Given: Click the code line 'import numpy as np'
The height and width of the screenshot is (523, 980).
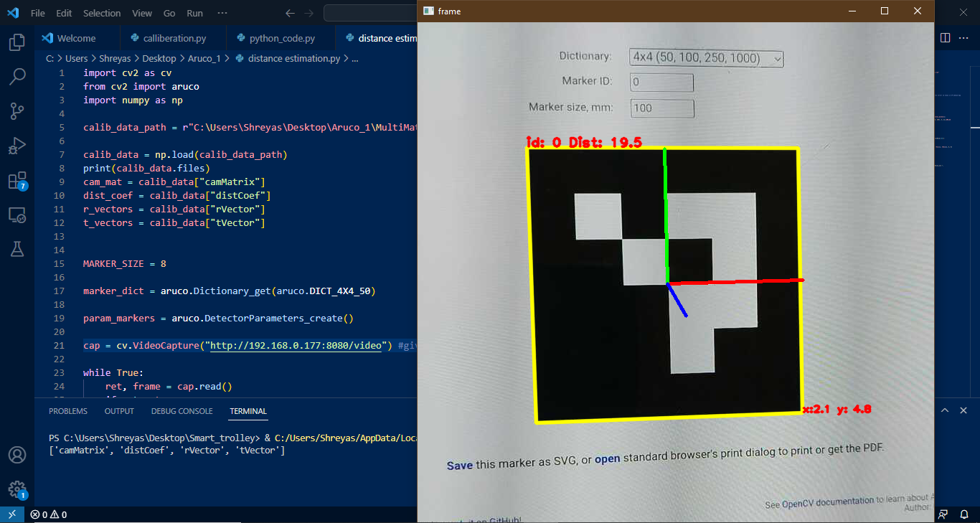Looking at the screenshot, I should click(x=133, y=100).
